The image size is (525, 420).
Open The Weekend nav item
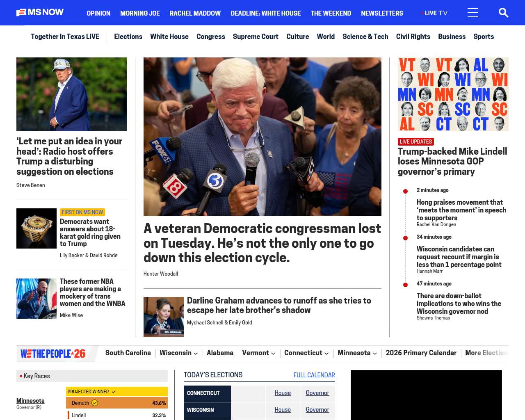click(331, 13)
